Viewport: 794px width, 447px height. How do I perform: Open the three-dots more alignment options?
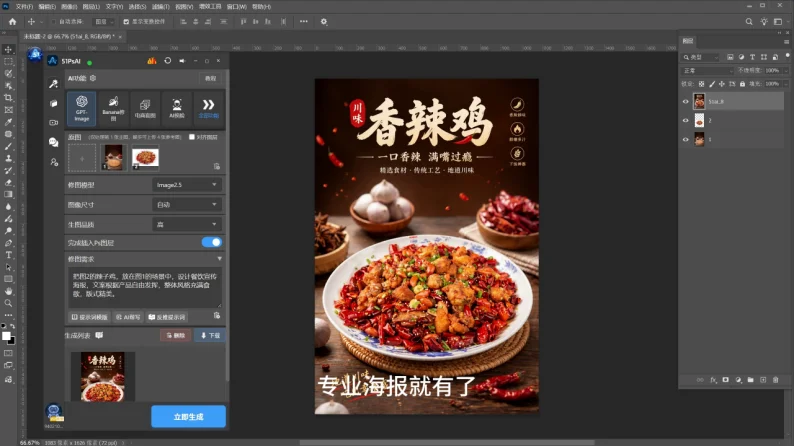pyautogui.click(x=303, y=22)
